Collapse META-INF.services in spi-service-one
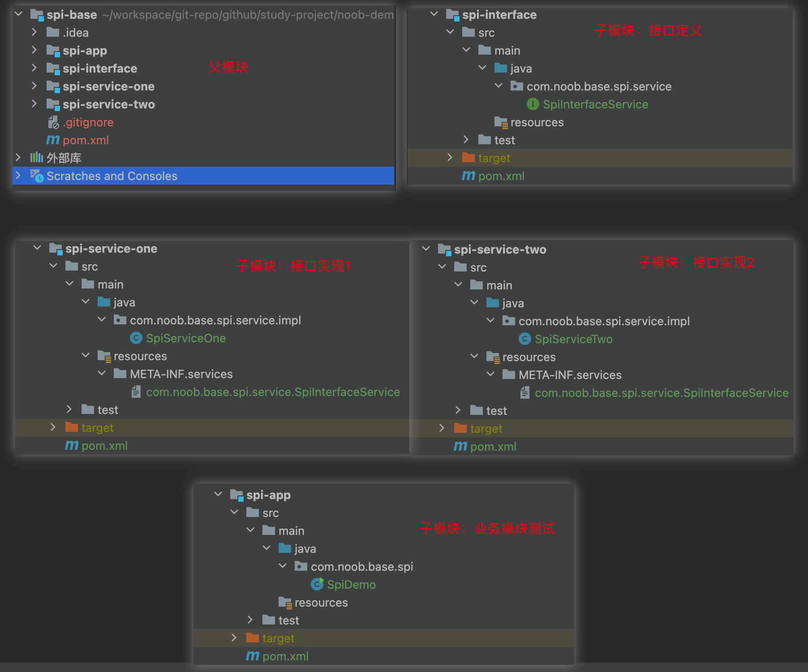808x672 pixels. tap(102, 374)
